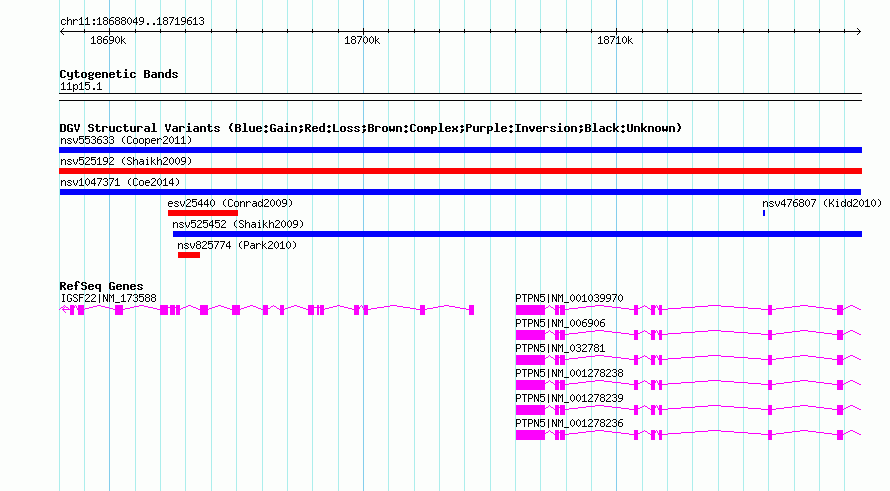Screen dimensions: 890x491
Task: Click the RefSeq Genes track title
Action: (101, 286)
